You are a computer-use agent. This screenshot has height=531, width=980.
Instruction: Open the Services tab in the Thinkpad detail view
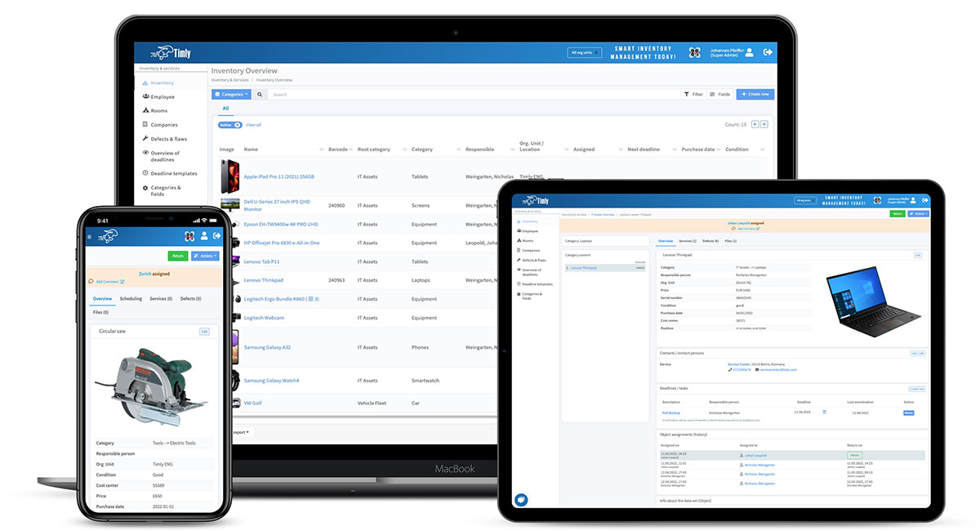(686, 242)
